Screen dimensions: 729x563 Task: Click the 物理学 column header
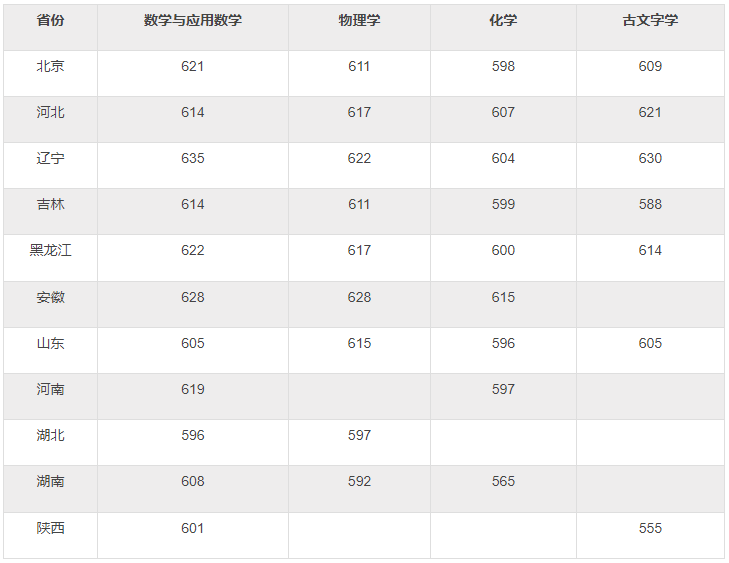tap(359, 20)
